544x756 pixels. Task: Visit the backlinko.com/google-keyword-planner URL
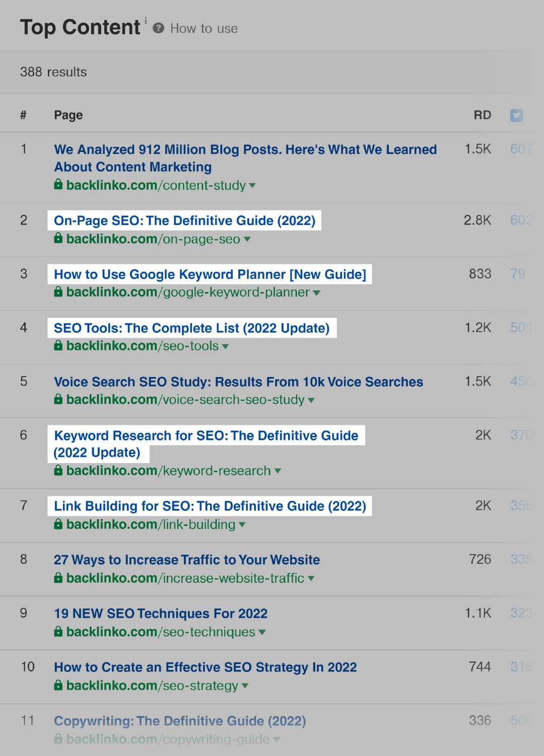(188, 292)
